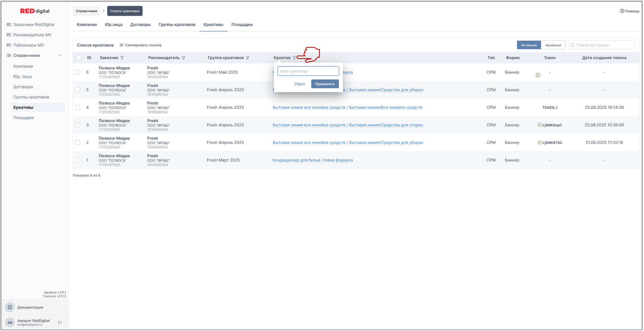Switch to the Площадки tab

[x=242, y=25]
